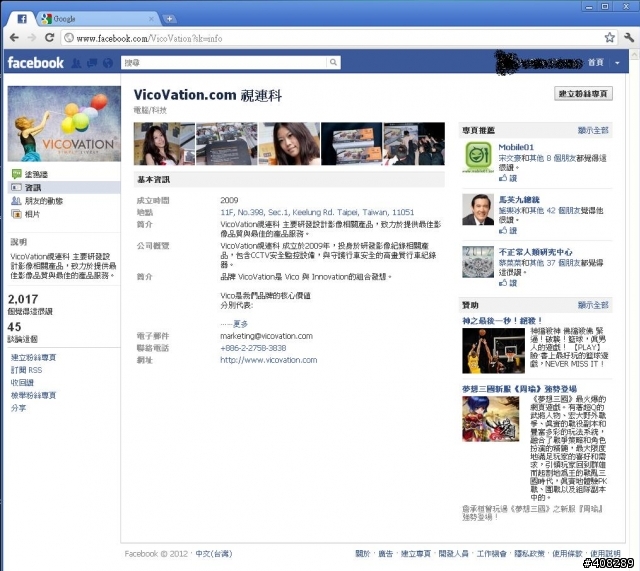Click the Keelung Rd. Taipei address link
The height and width of the screenshot is (571, 640).
pyautogui.click(x=317, y=212)
